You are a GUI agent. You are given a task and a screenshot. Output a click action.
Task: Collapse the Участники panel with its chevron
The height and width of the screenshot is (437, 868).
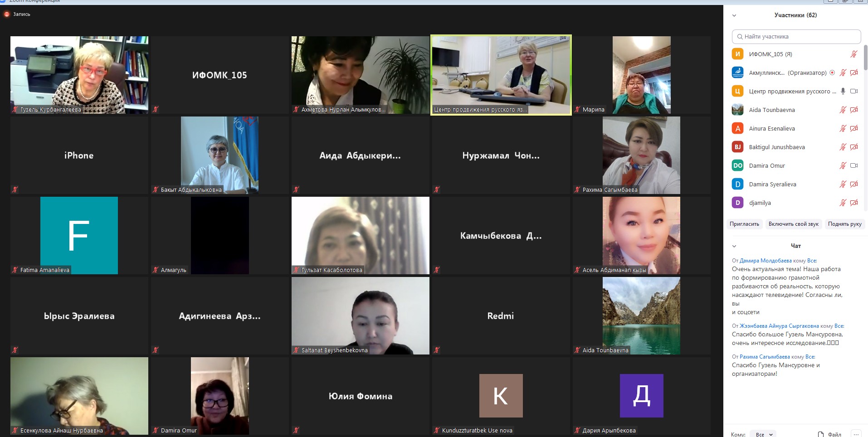click(734, 15)
